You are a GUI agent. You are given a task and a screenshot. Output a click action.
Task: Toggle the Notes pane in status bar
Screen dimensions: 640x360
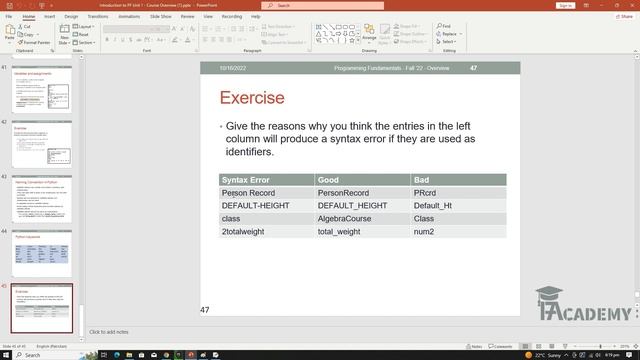click(x=474, y=346)
